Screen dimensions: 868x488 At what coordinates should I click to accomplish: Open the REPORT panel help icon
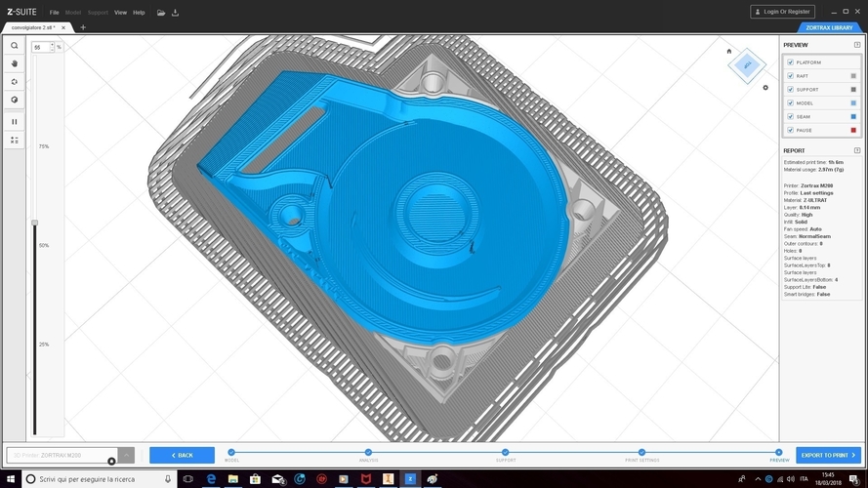857,150
